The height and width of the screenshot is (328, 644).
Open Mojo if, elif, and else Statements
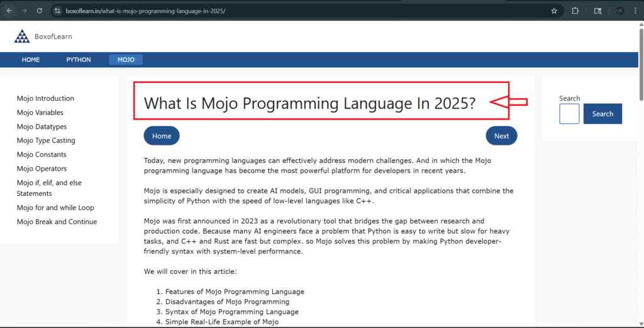pyautogui.click(x=49, y=188)
